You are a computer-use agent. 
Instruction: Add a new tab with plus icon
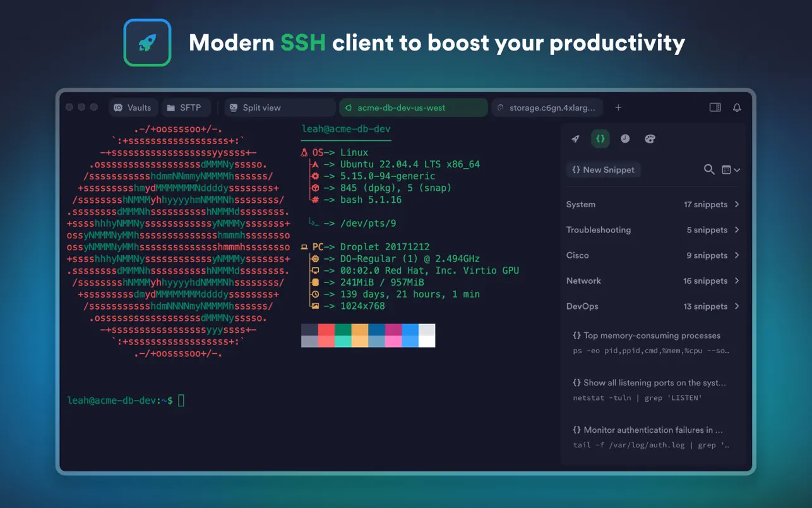pyautogui.click(x=618, y=107)
